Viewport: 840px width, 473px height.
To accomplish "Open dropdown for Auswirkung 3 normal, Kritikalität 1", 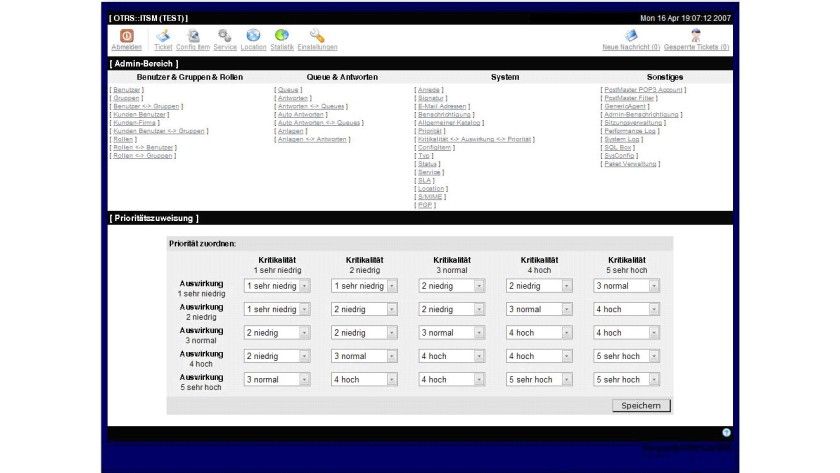I will (277, 333).
